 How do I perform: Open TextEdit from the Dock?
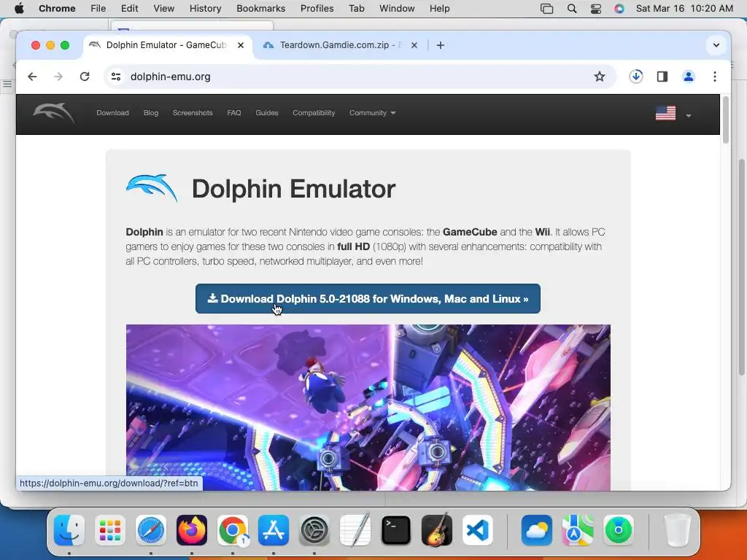point(355,530)
